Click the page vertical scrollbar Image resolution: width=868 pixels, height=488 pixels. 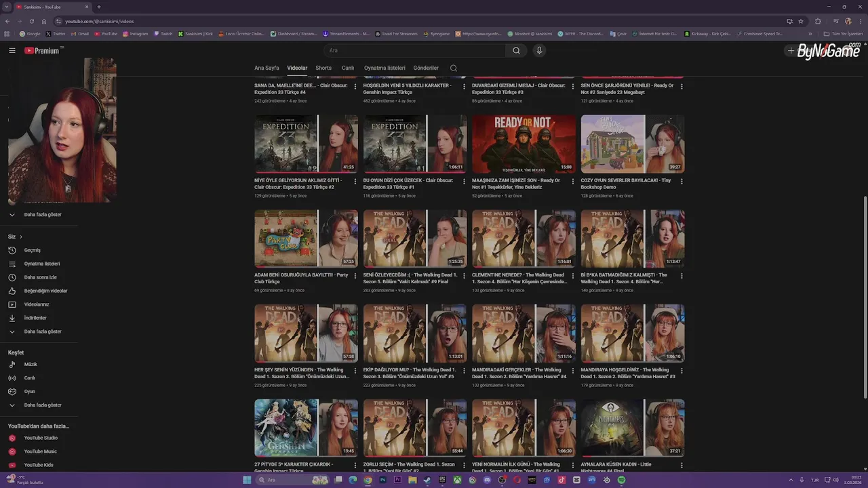coord(865,298)
